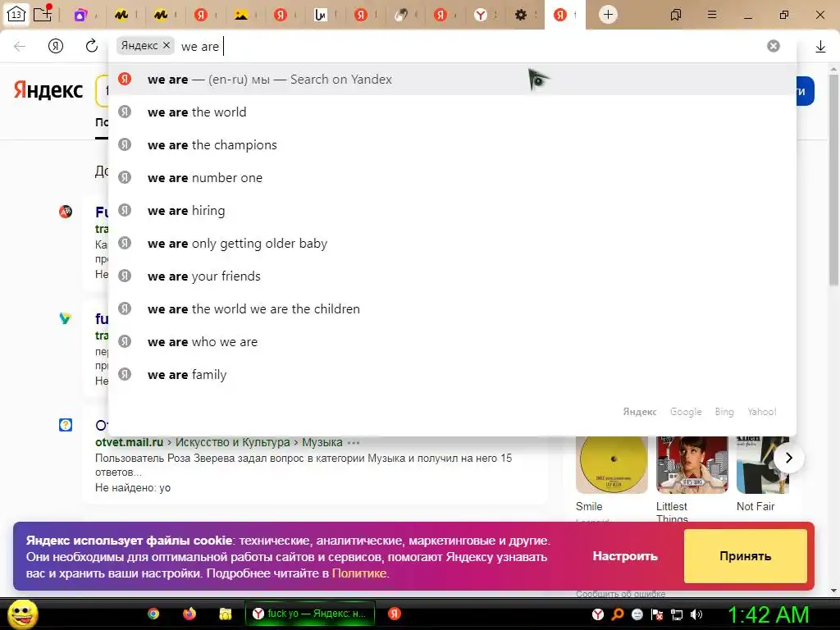
Task: Open the Action Center flag tray icon
Action: click(657, 614)
